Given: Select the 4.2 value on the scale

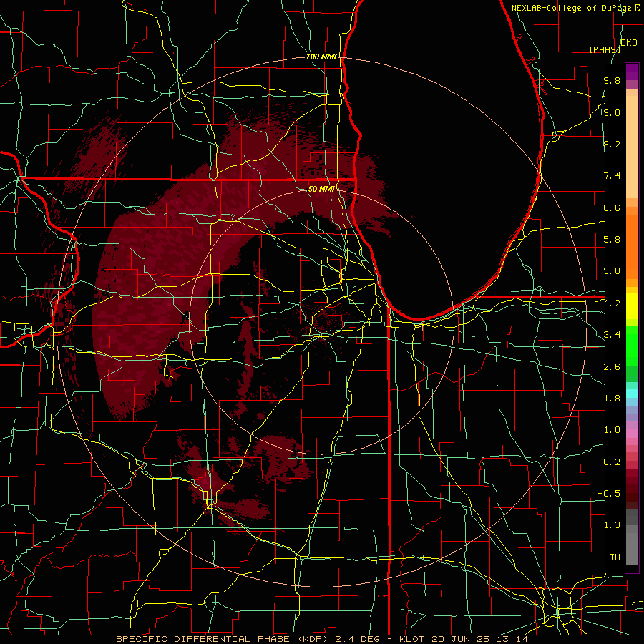Looking at the screenshot, I should click(x=612, y=303).
